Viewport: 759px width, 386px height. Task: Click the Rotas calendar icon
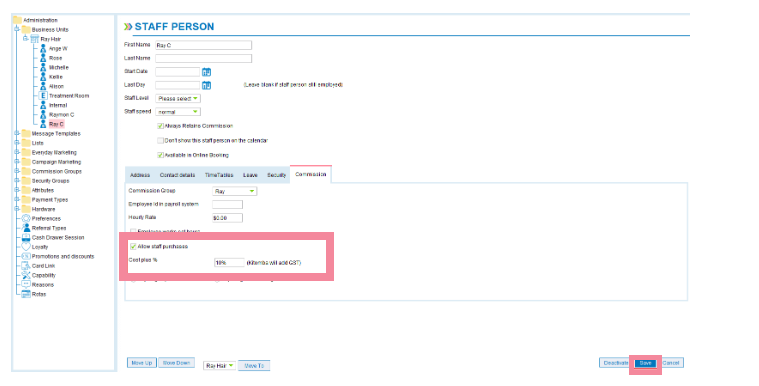pos(26,294)
